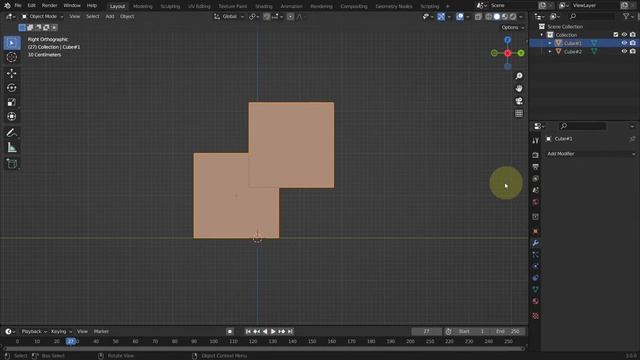Select the Add Cube tool
The height and width of the screenshot is (360, 640).
click(x=12, y=164)
